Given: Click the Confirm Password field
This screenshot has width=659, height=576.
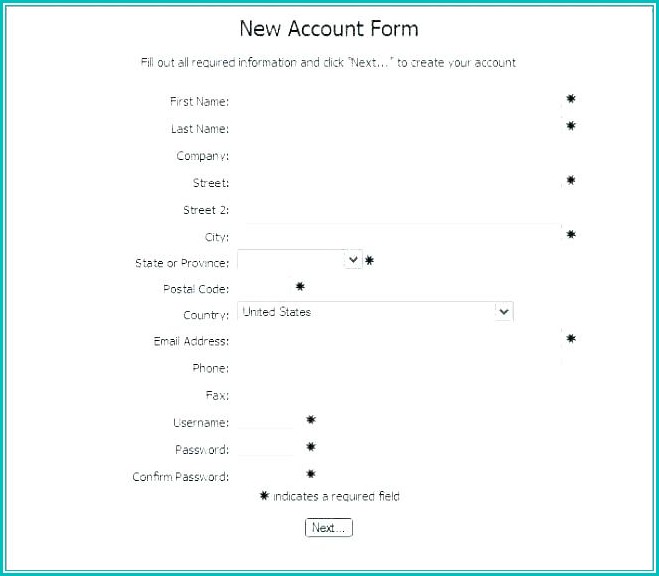Looking at the screenshot, I should click(x=267, y=476).
